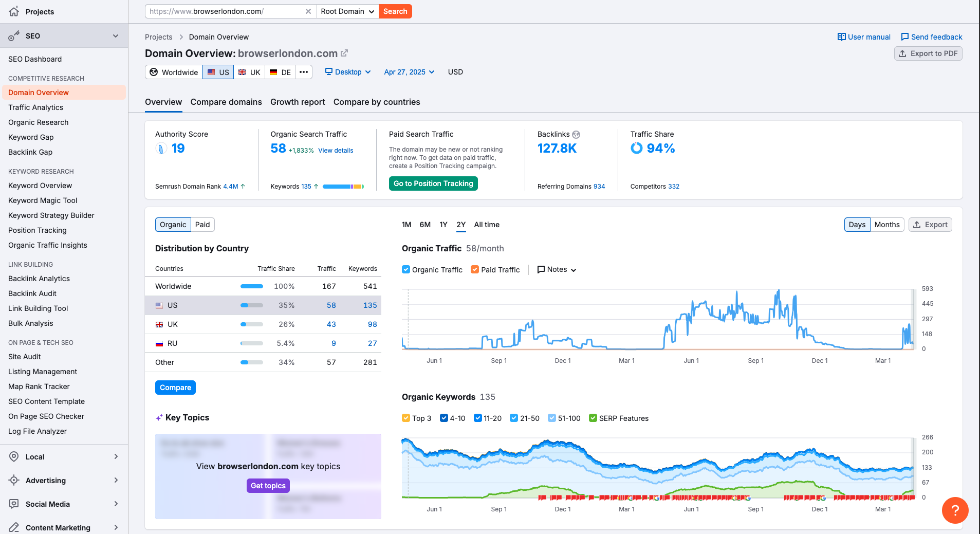980x534 pixels.
Task: Click the orange Search button
Action: pyautogui.click(x=395, y=11)
